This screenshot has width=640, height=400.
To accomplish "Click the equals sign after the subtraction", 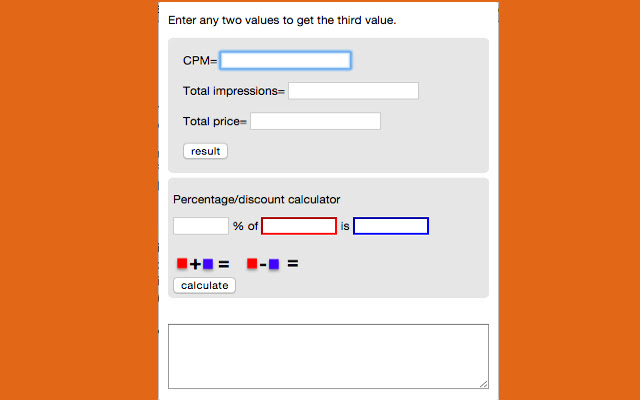I will click(293, 265).
